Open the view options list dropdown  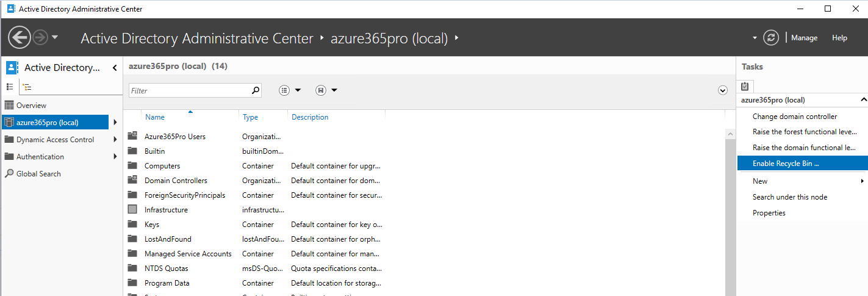coord(290,90)
